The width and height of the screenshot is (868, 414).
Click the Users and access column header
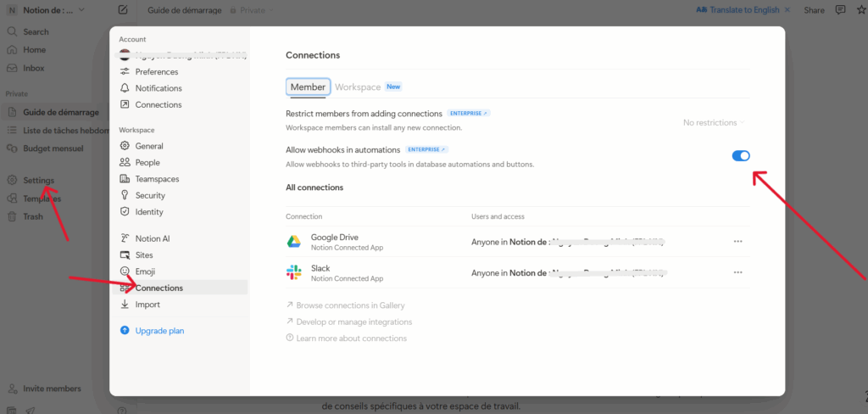pos(498,216)
